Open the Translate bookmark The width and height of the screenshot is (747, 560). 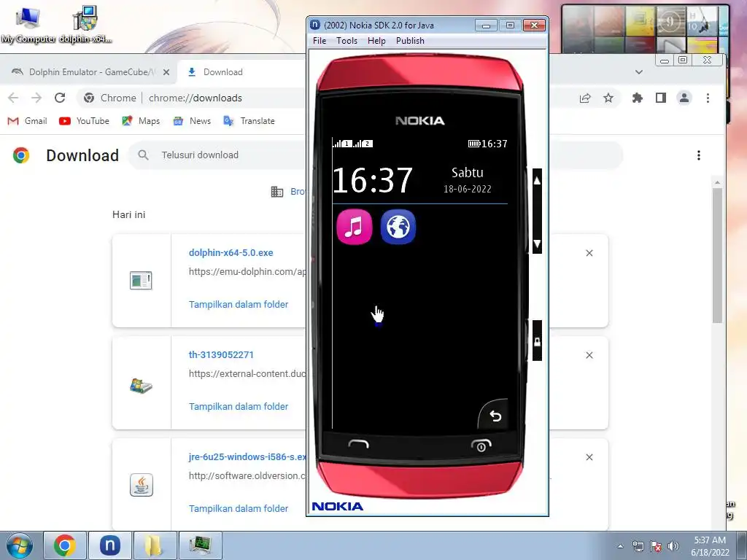pos(249,121)
